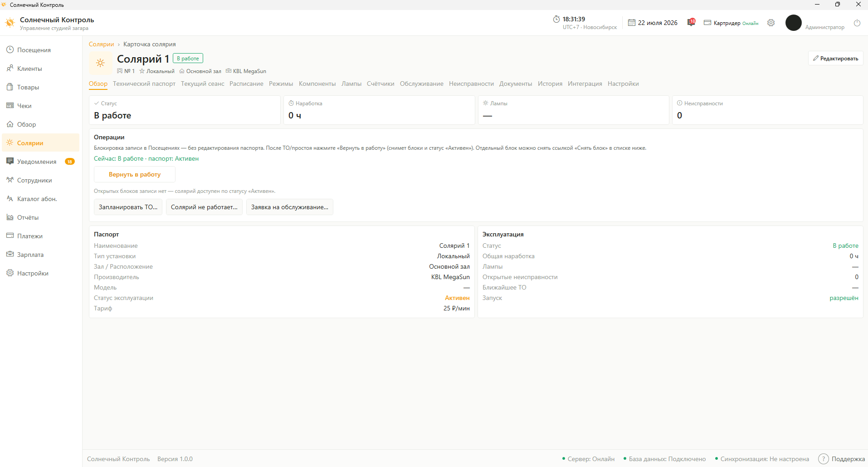Click the notification bell with red badge
The height and width of the screenshot is (467, 868).
coord(691,22)
